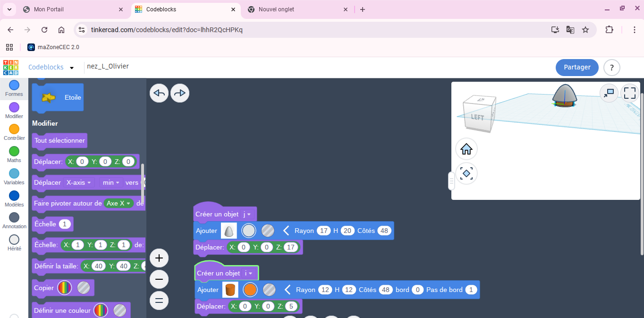Zoom out the workspace with minus button
644x318 pixels.
tap(159, 279)
